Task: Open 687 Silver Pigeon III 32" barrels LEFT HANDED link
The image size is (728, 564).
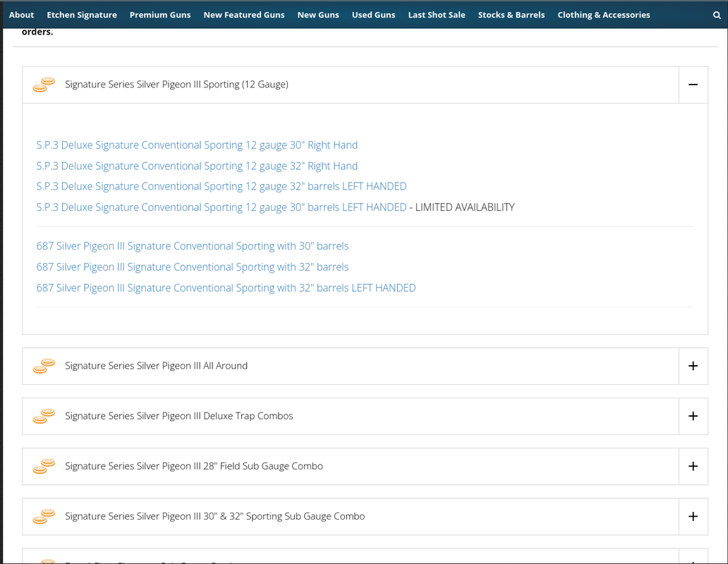Action: click(x=226, y=288)
